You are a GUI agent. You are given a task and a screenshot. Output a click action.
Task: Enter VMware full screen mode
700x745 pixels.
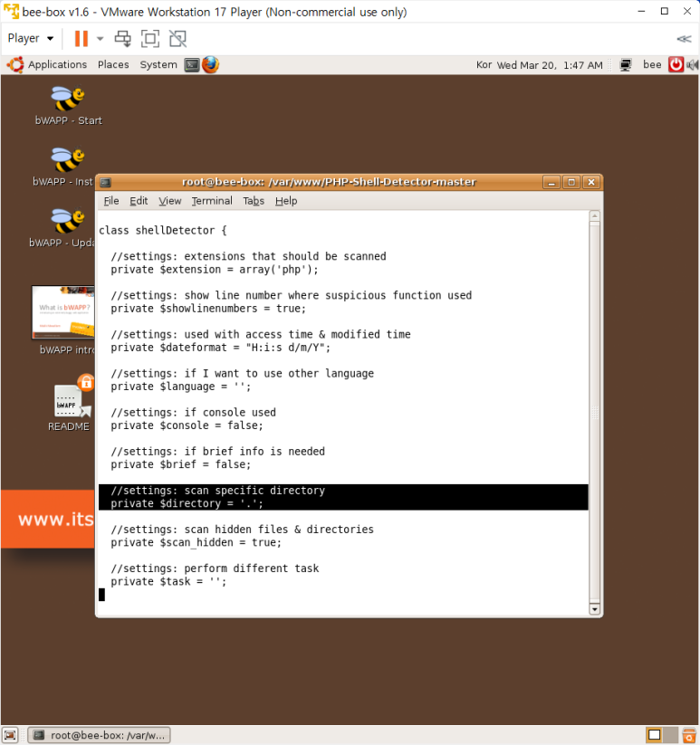(x=150, y=39)
